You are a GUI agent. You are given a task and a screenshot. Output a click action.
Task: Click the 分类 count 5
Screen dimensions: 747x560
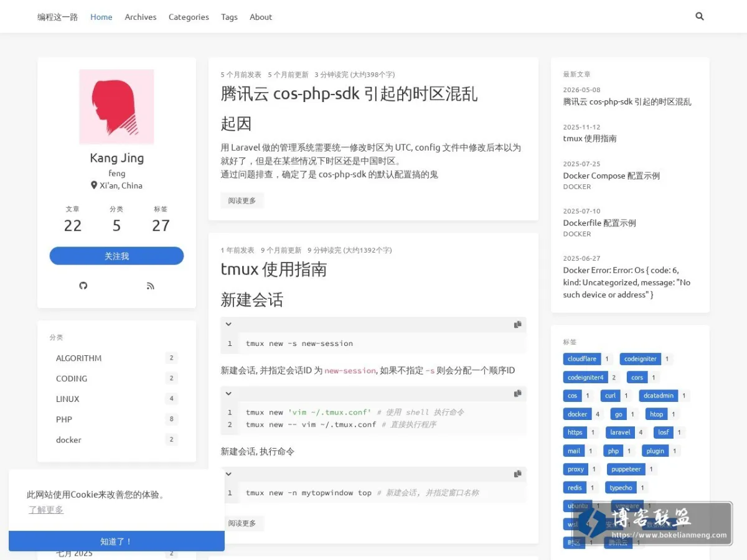(116, 225)
